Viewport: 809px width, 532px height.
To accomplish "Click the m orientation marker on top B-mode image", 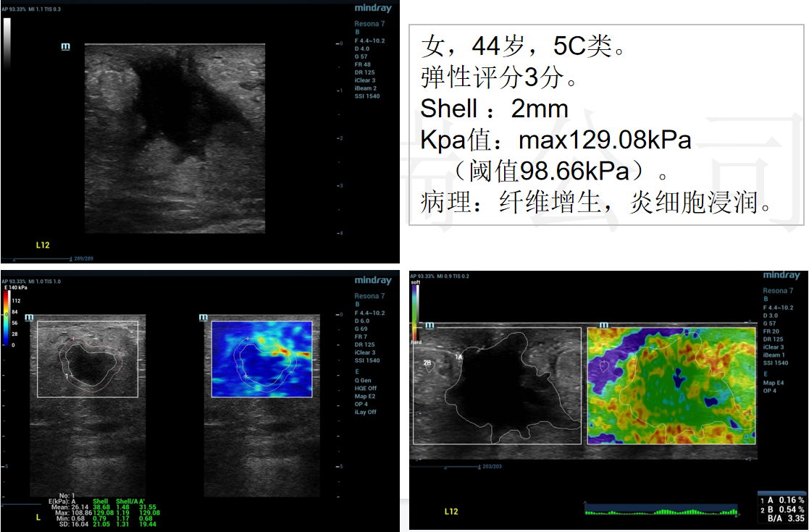I will point(65,46).
